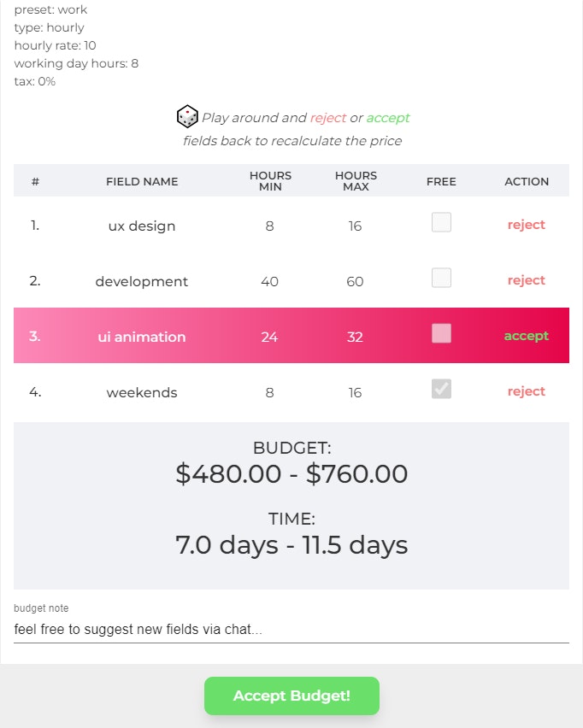Reject the development field
Screen dimensions: 583x728
pos(527,280)
